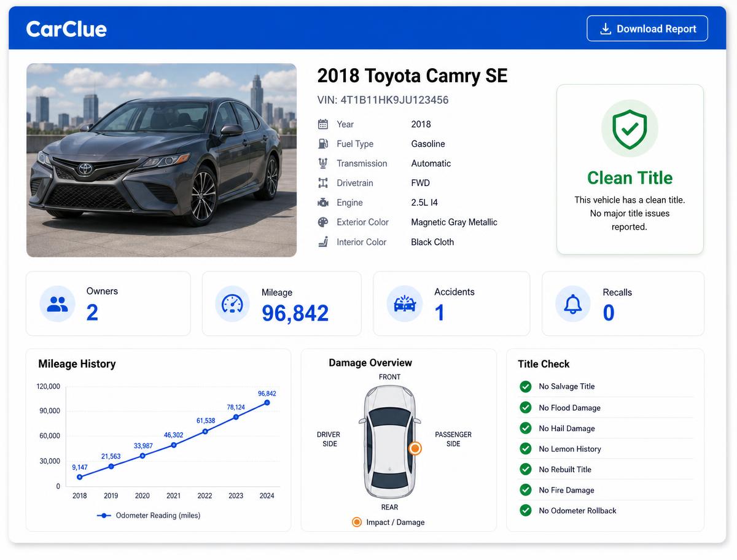Click the Accidents car crash icon
This screenshot has height=560, width=737.
(405, 304)
